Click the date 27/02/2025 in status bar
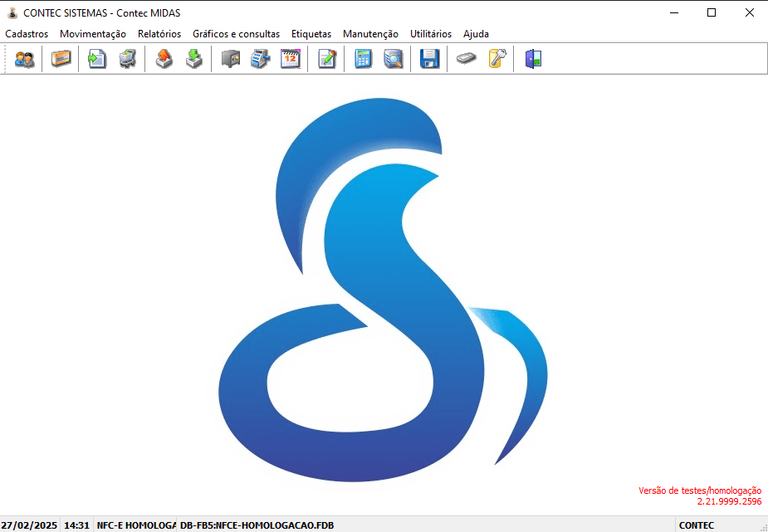768x532 pixels. tap(29, 525)
